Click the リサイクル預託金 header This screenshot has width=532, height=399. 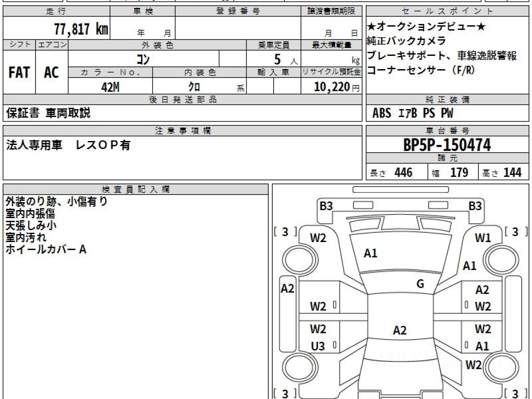coord(331,72)
